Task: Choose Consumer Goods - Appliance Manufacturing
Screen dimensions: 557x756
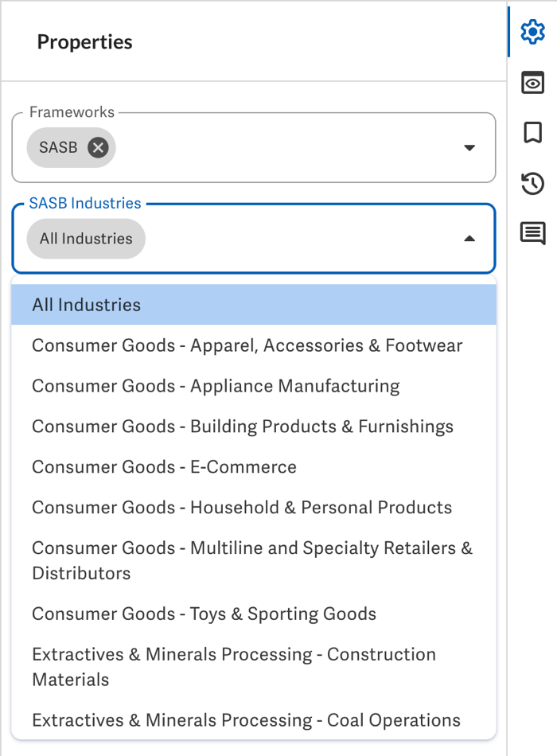Action: (x=254, y=386)
